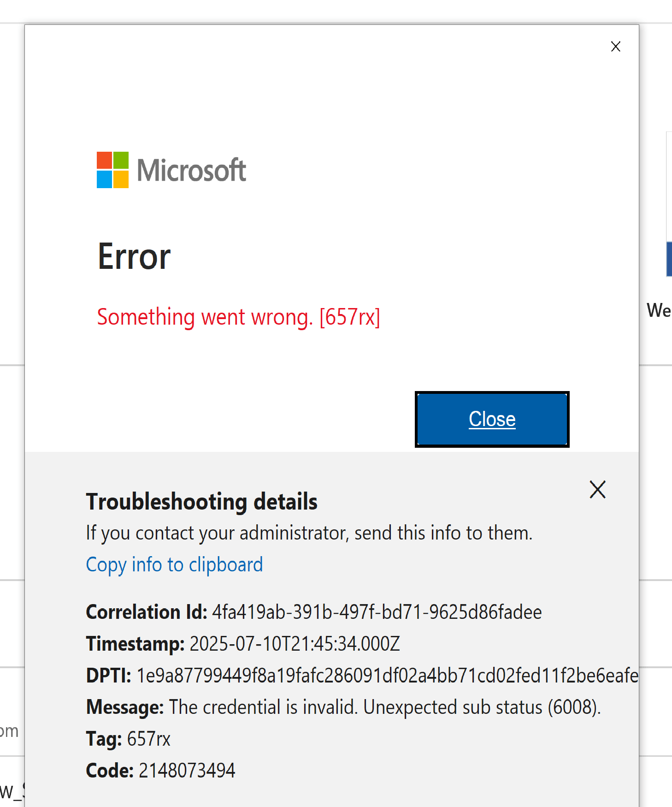This screenshot has height=807, width=672.
Task: Dismiss the Troubleshooting details panel with its X
Action: [597, 489]
